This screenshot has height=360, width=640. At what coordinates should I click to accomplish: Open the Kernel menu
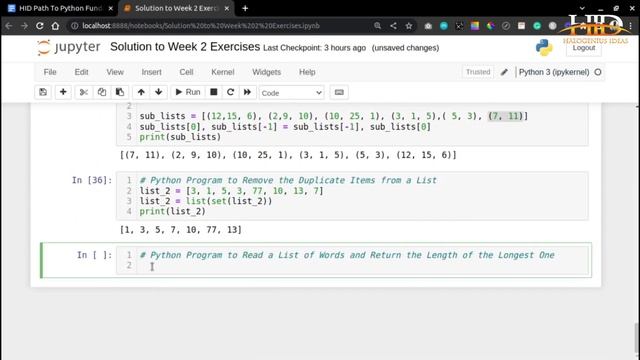click(222, 72)
